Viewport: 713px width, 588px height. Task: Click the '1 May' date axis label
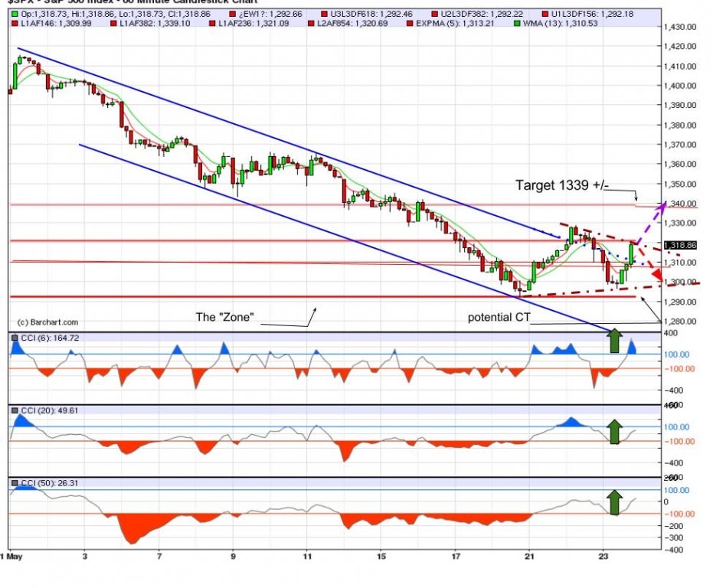[11, 557]
